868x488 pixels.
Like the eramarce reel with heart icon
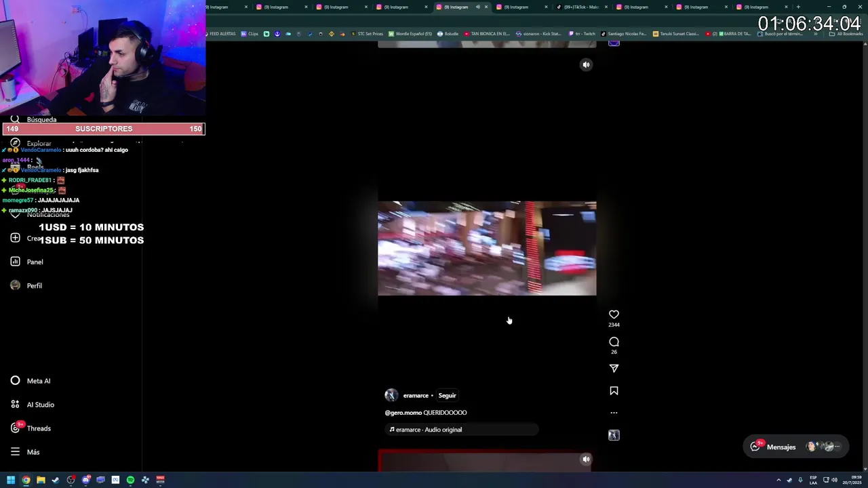pos(614,314)
